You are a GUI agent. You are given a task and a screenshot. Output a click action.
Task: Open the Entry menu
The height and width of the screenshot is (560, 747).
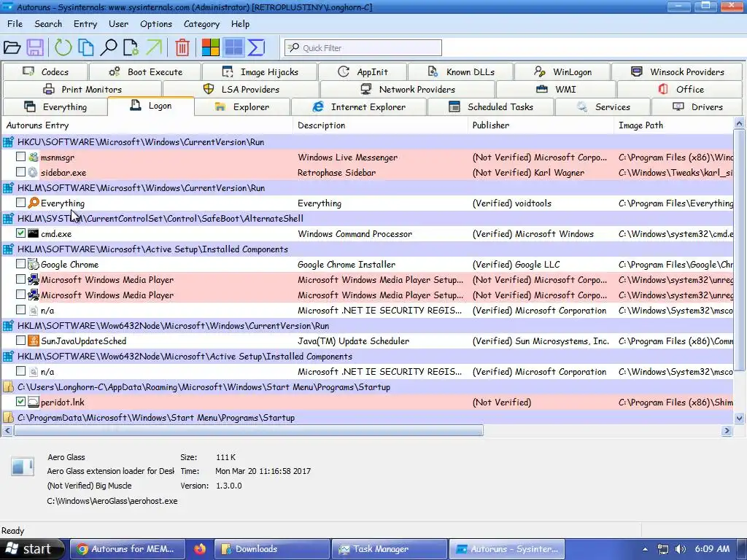[x=85, y=24]
